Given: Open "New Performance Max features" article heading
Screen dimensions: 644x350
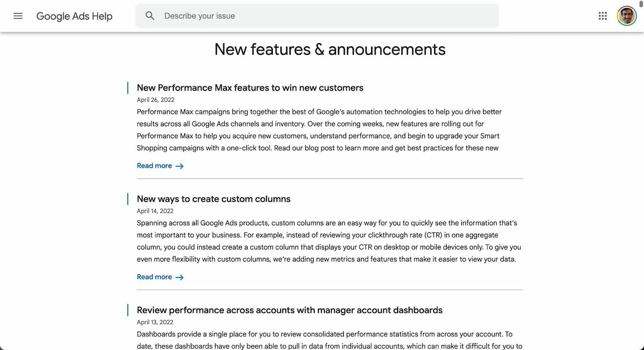Looking at the screenshot, I should pos(250,88).
